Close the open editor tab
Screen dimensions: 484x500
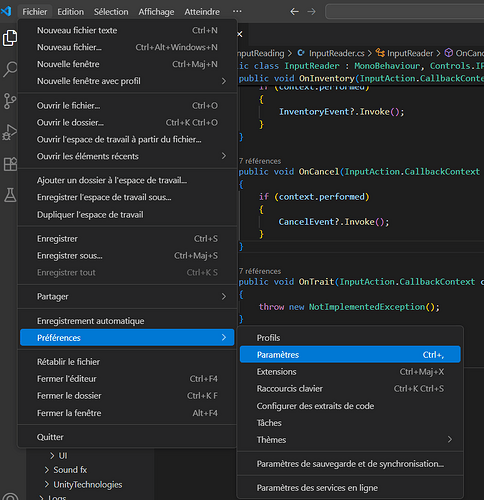240,34
